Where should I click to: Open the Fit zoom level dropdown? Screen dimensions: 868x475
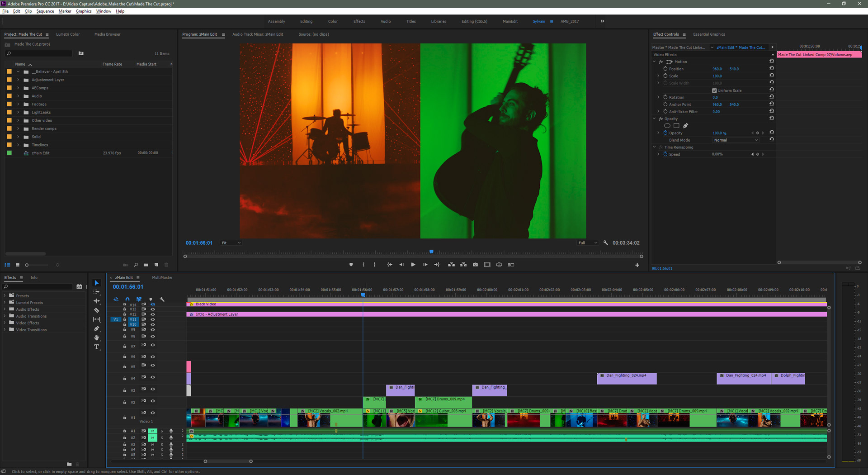click(231, 243)
